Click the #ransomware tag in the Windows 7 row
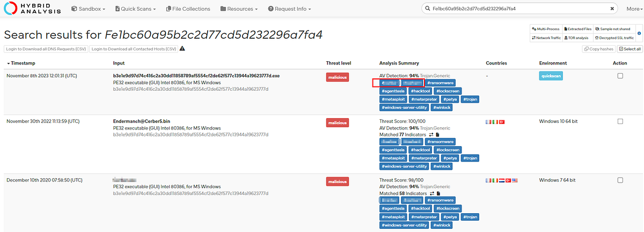Image resolution: width=644 pixels, height=232 pixels. click(441, 200)
